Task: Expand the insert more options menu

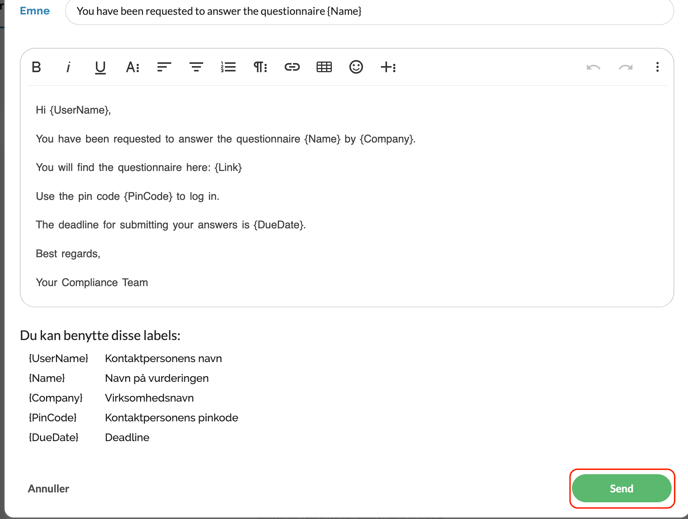Action: (388, 67)
